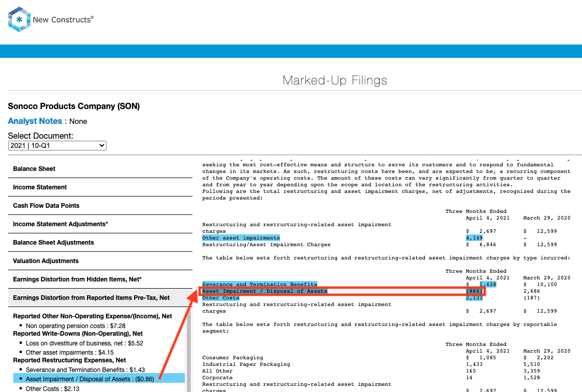Open Valuation Adjustments section
This screenshot has height=392, width=582.
coord(100,261)
